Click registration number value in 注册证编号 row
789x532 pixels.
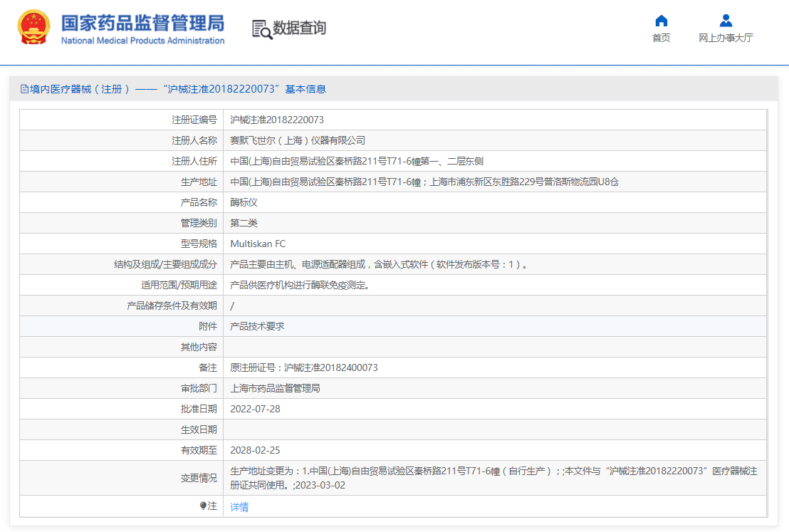276,120
